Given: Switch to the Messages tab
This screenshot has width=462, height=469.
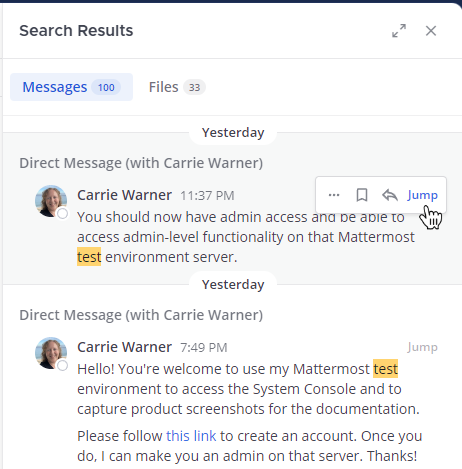Looking at the screenshot, I should (x=71, y=87).
